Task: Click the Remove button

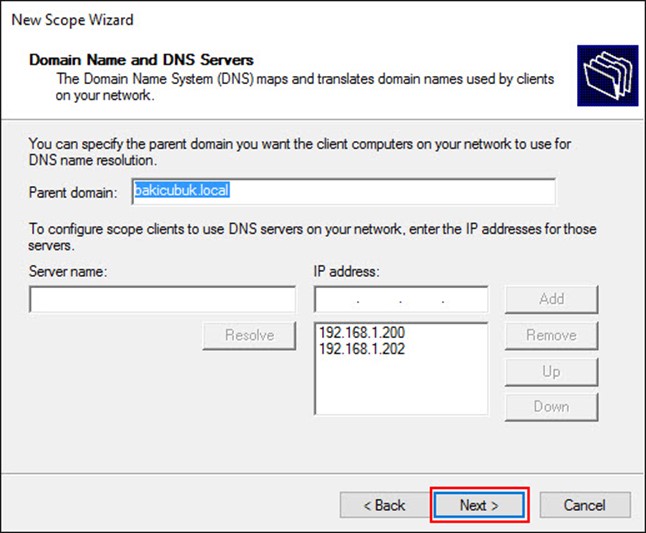Action: 551,335
